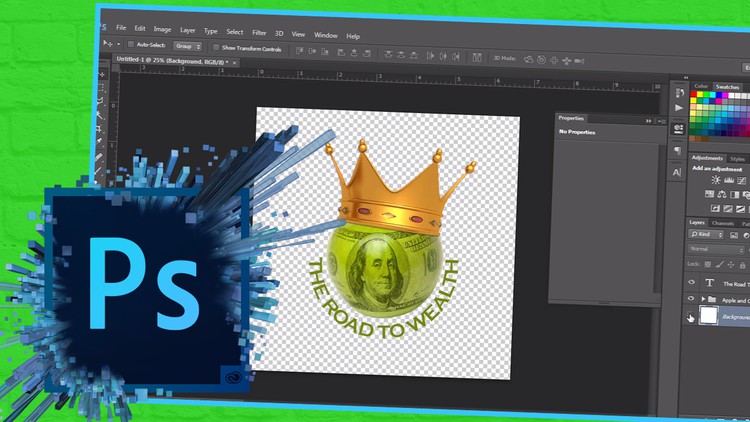Open the Actions panel play icon

coord(679,108)
